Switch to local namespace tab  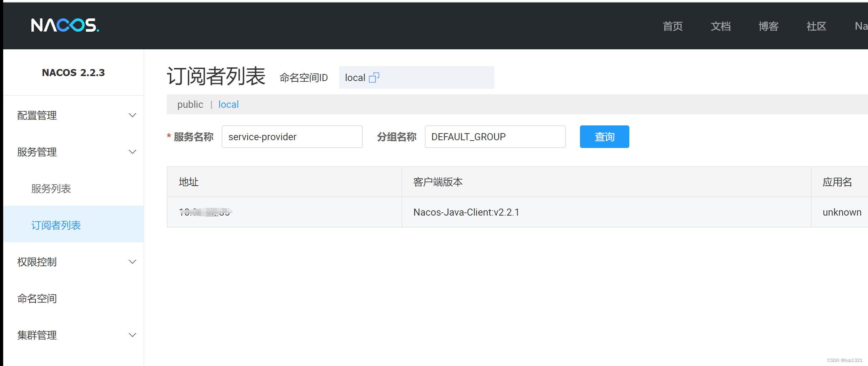tap(228, 104)
